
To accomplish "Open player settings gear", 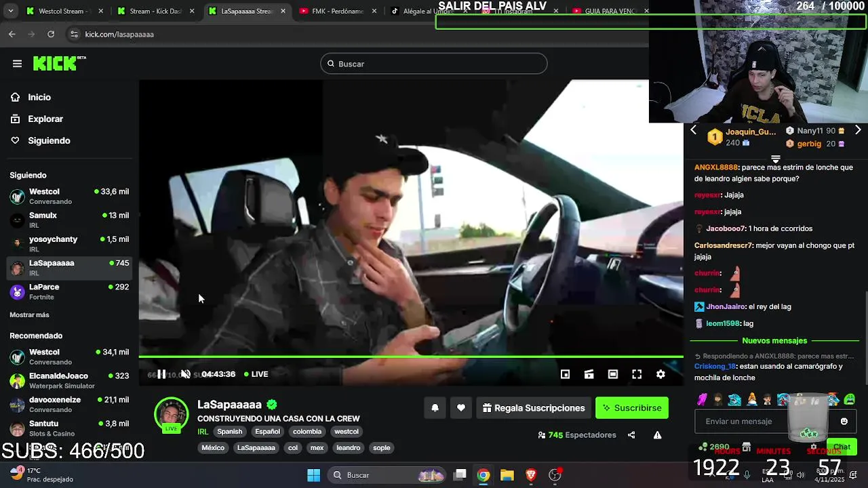I will click(x=660, y=374).
